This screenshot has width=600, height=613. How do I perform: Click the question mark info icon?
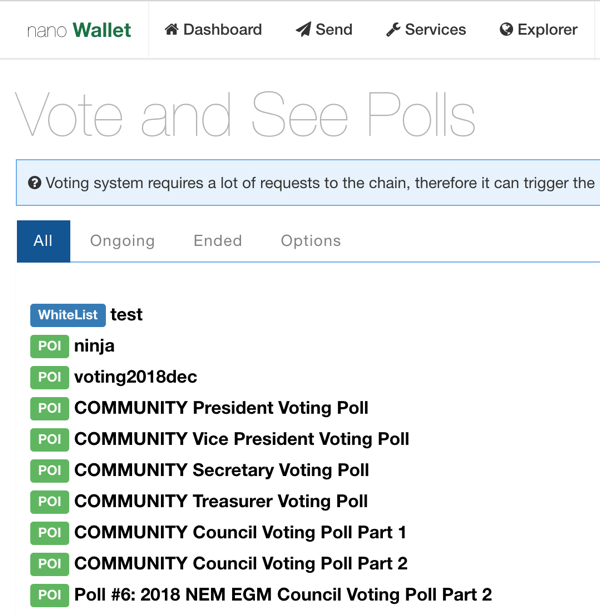coord(35,183)
